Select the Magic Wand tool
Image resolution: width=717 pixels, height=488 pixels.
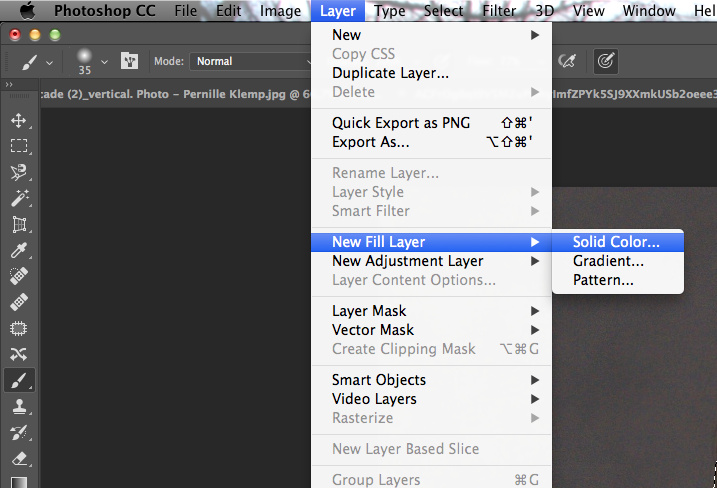pos(18,198)
